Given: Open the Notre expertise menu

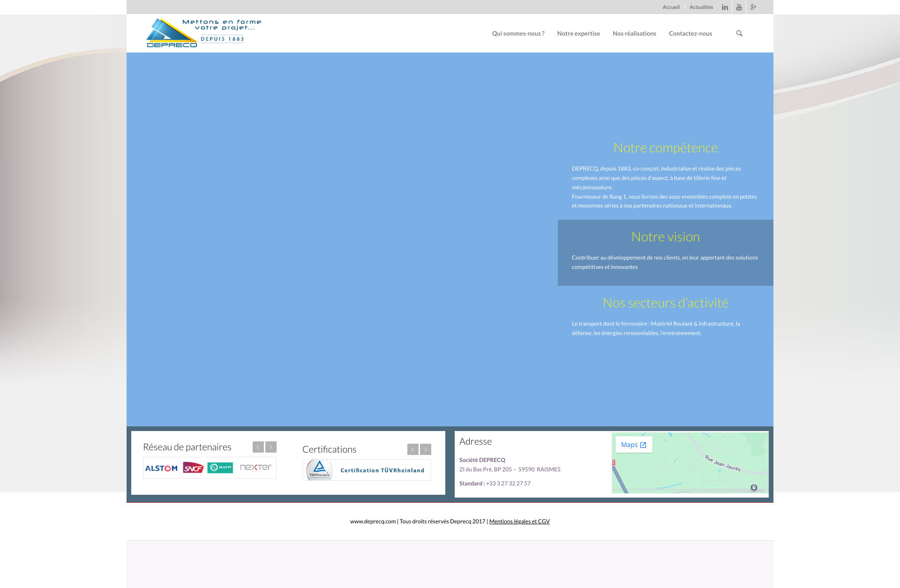Looking at the screenshot, I should pyautogui.click(x=578, y=33).
